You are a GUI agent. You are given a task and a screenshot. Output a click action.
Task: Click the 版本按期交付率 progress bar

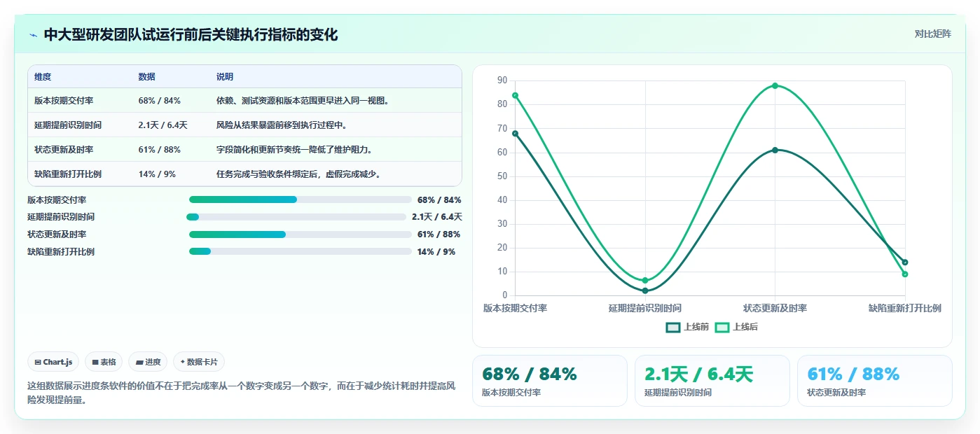(x=301, y=199)
